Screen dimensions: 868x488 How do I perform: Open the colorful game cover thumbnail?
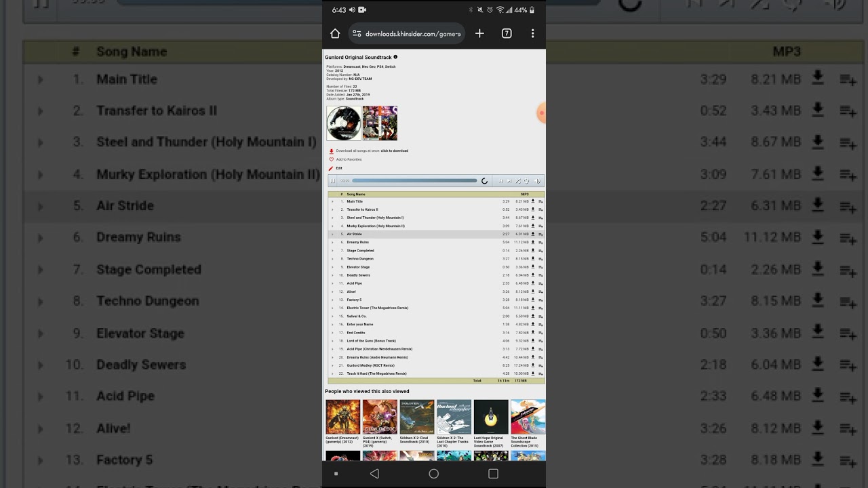[x=380, y=123]
